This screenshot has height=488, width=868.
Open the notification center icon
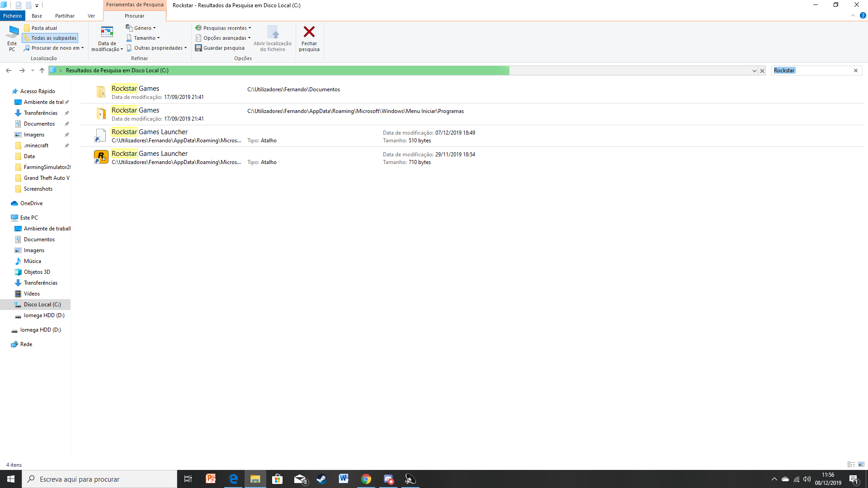pyautogui.click(x=854, y=479)
